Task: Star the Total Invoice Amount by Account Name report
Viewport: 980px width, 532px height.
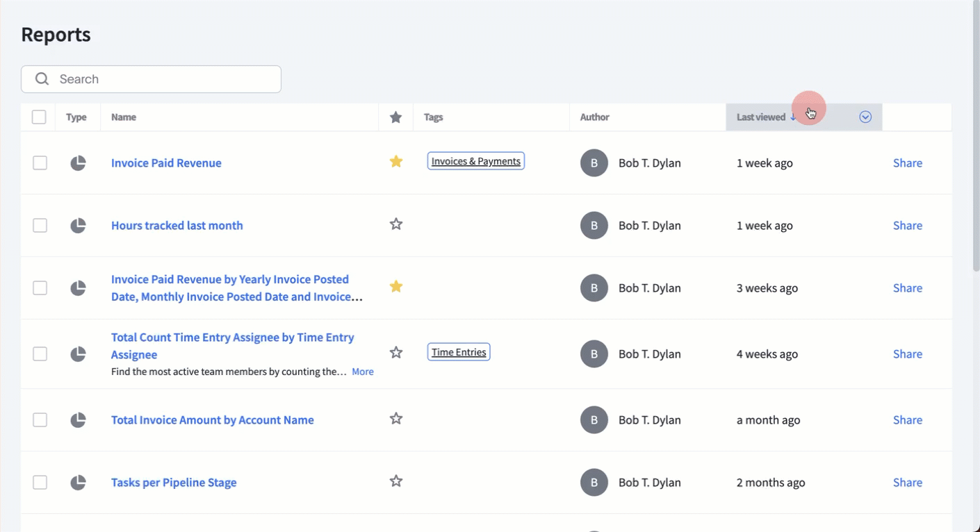Action: [396, 419]
